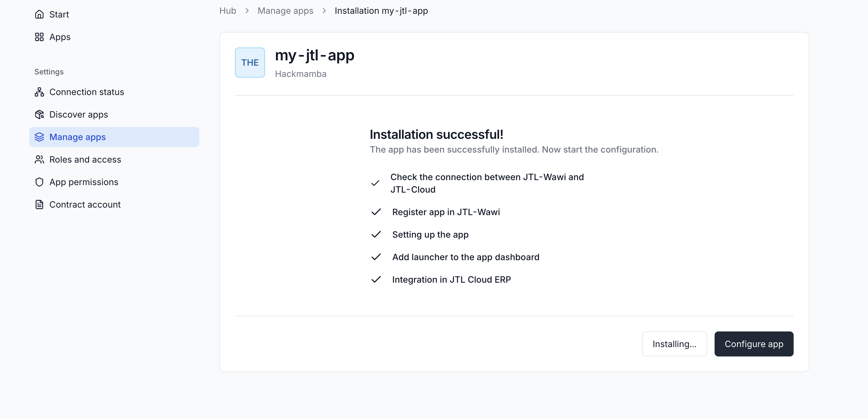Click the Setting up the app text
Screen dimensions: 868x419
[430, 235]
